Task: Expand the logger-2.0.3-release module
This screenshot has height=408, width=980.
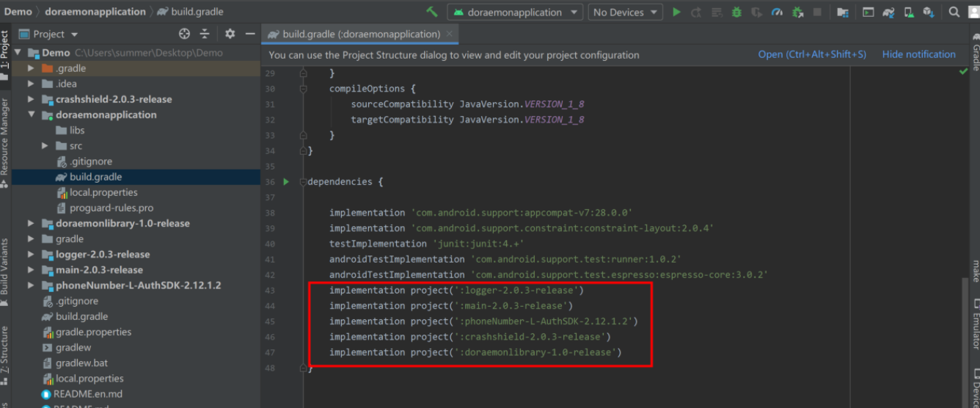Action: point(31,255)
